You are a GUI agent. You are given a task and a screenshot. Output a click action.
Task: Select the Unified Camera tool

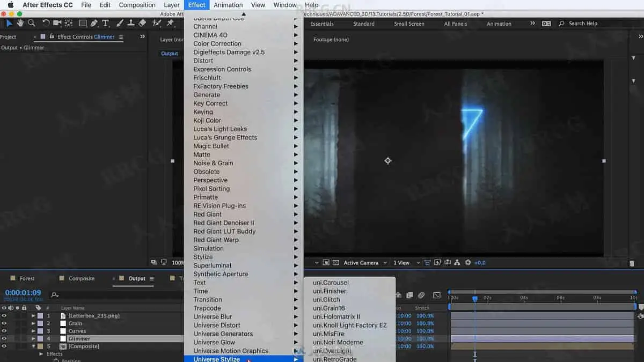[x=57, y=23]
